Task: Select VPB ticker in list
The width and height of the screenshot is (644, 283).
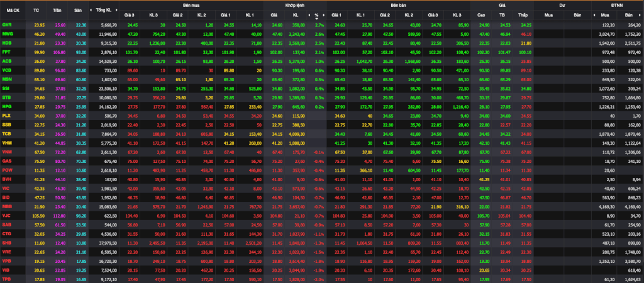Action: [6, 260]
